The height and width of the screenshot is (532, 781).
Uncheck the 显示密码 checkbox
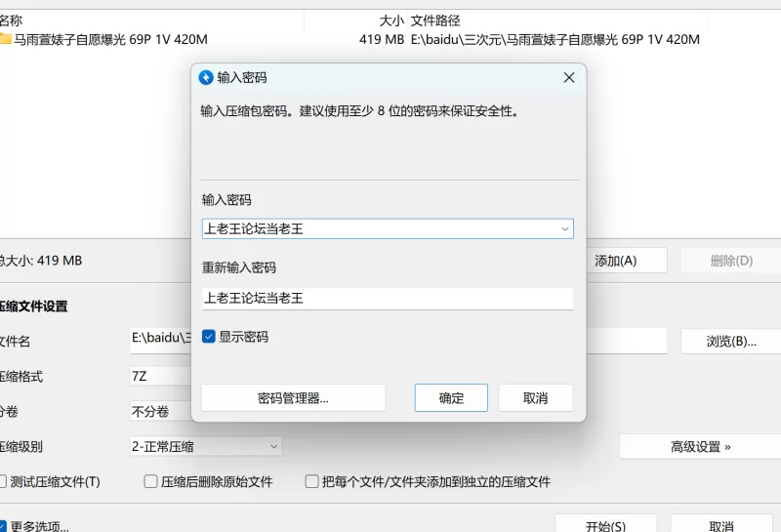(209, 337)
